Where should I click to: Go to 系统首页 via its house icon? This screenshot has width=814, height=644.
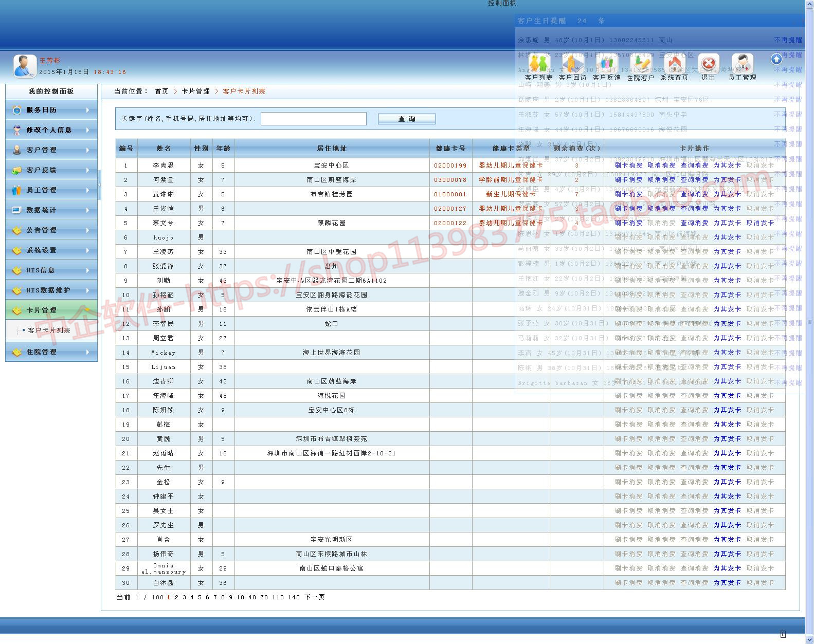coord(674,64)
